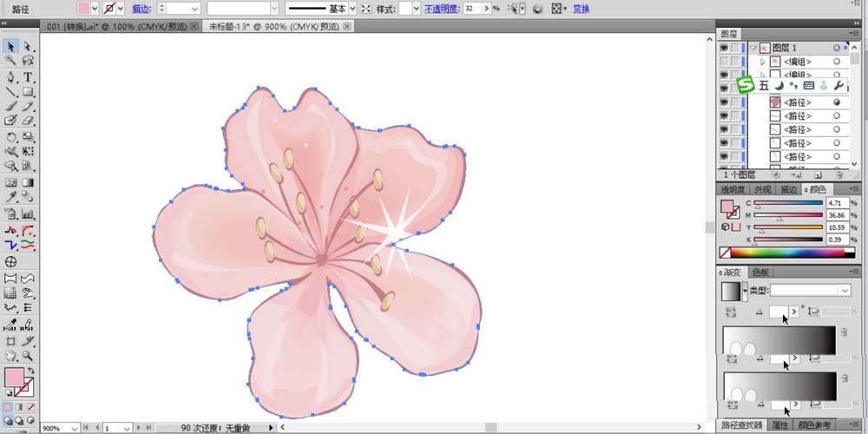This screenshot has height=434, width=868.
Task: Click target circle of 图层 1
Action: (x=837, y=48)
